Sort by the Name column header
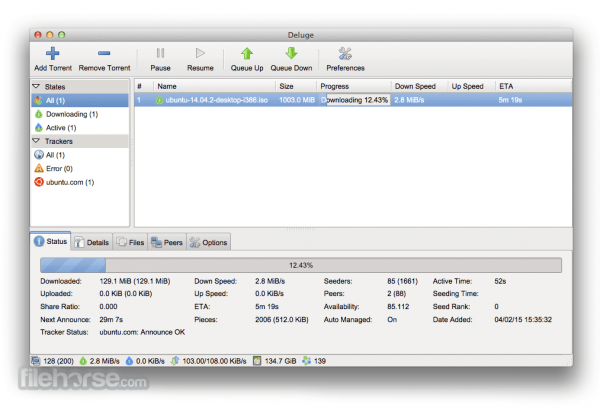 (214, 86)
